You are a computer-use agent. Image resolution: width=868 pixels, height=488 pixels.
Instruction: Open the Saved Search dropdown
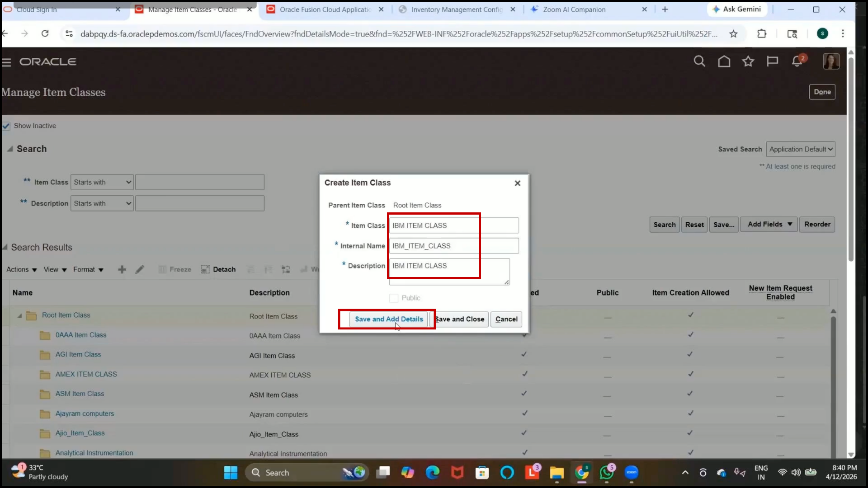[x=800, y=149]
